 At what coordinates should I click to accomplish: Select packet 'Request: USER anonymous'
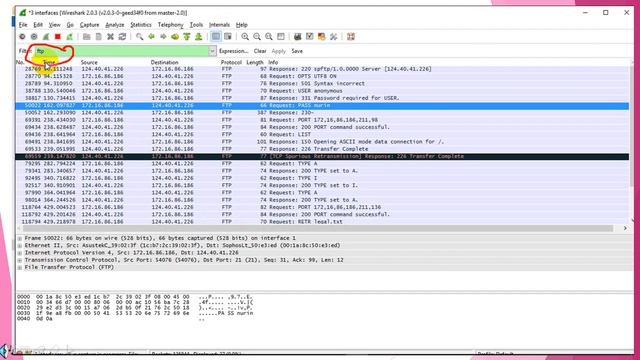(322, 91)
